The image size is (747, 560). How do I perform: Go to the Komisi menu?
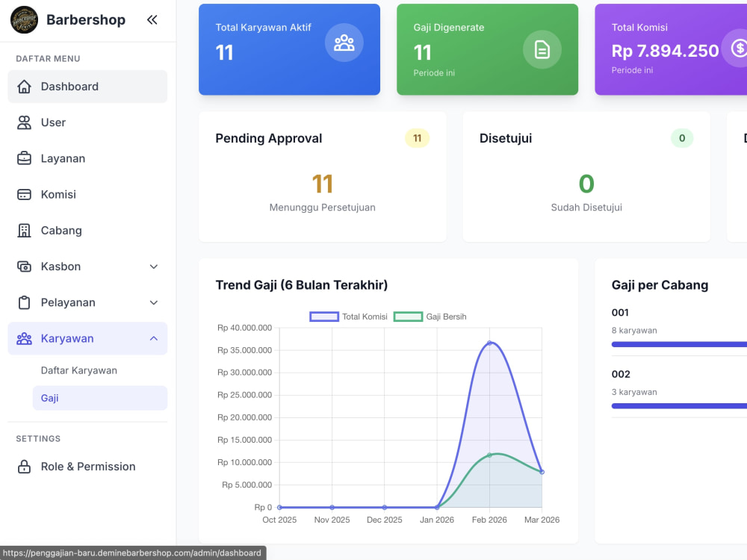(x=87, y=194)
